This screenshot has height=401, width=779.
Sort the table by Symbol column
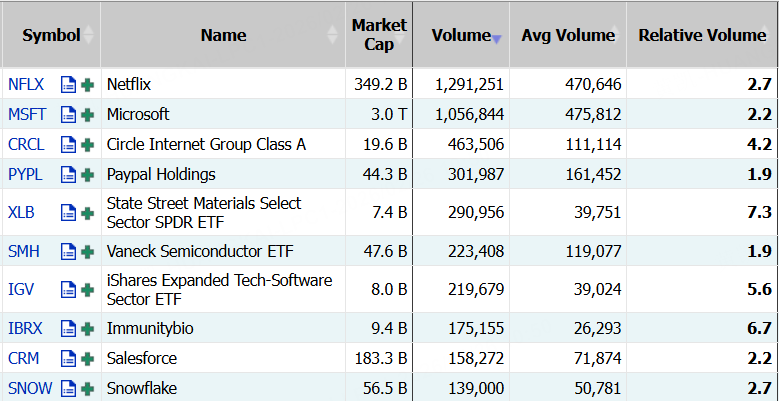51,35
